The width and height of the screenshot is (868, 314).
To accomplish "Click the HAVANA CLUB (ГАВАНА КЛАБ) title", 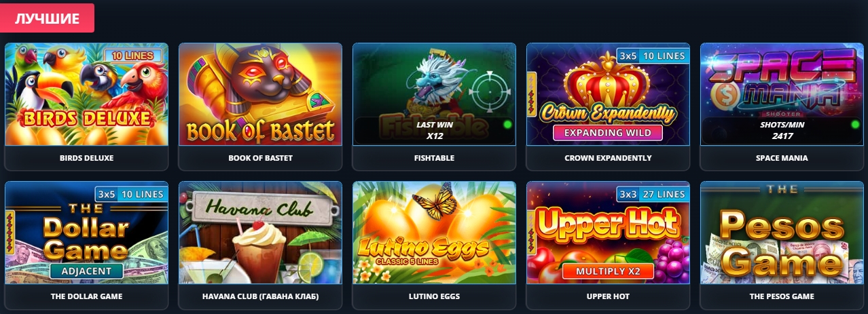I will (x=260, y=296).
